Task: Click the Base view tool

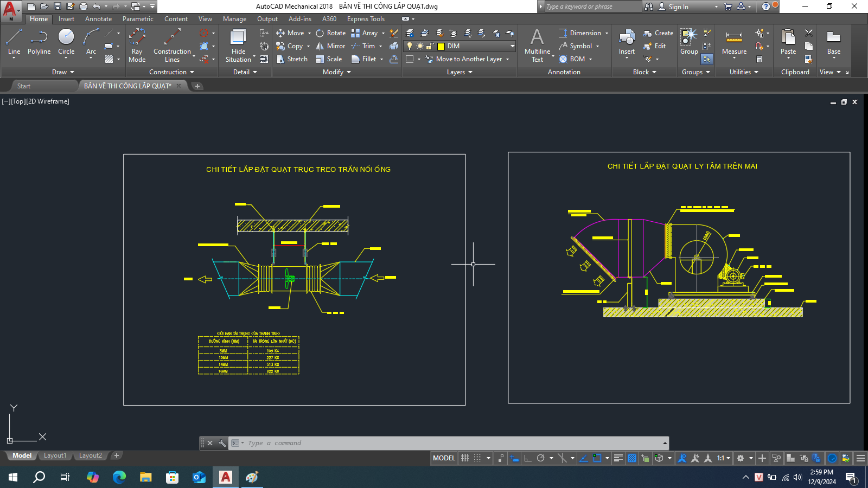Action: (834, 42)
